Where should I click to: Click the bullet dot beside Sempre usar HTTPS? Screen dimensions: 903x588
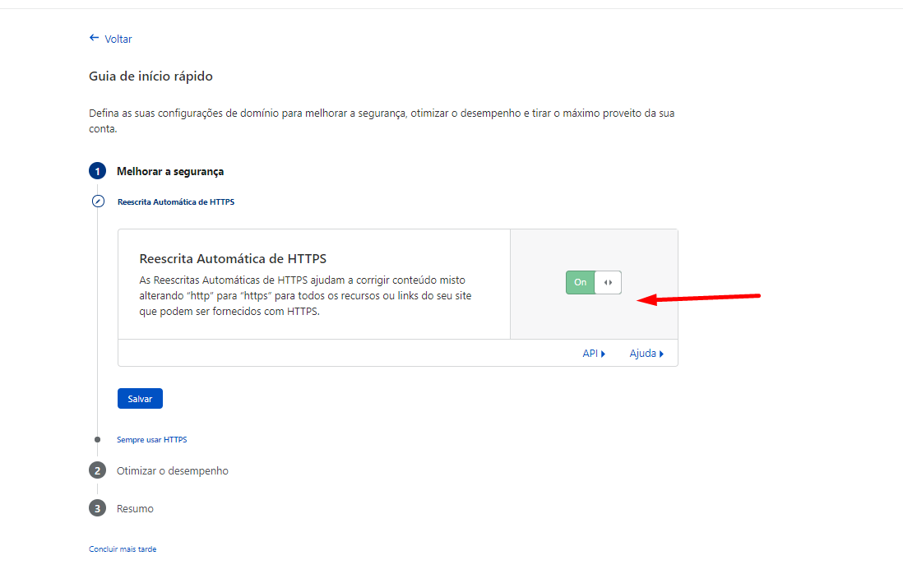click(98, 438)
